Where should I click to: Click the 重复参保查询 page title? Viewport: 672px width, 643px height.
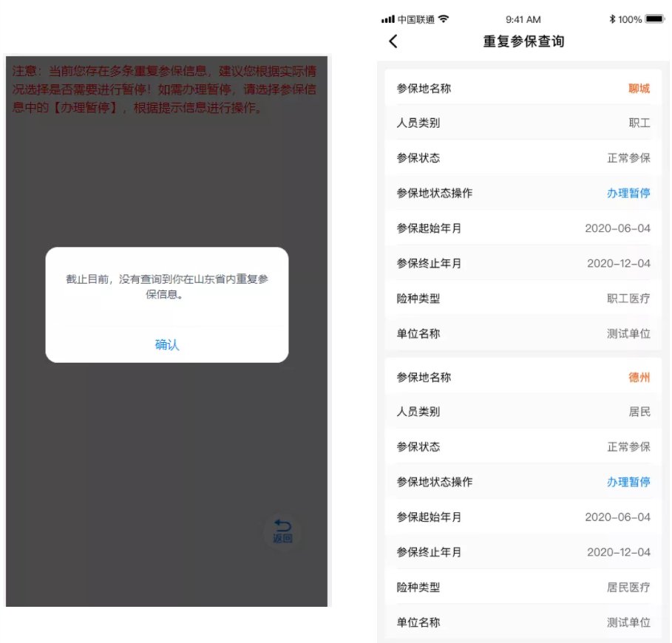523,41
